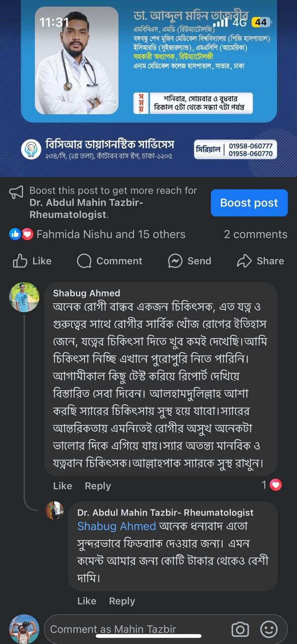Open the camera icon in comment box
Image resolution: width=297 pixels, height=644 pixels.
[240, 629]
